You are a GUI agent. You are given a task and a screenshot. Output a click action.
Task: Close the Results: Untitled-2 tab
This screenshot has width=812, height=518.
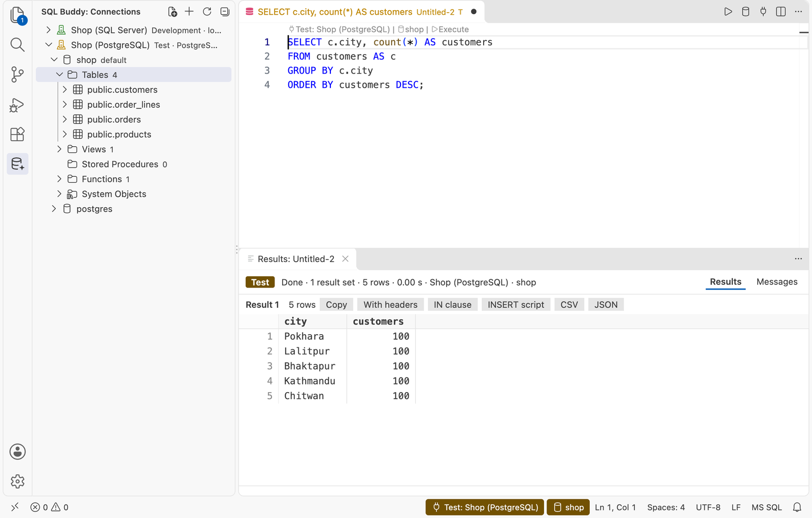[346, 259]
